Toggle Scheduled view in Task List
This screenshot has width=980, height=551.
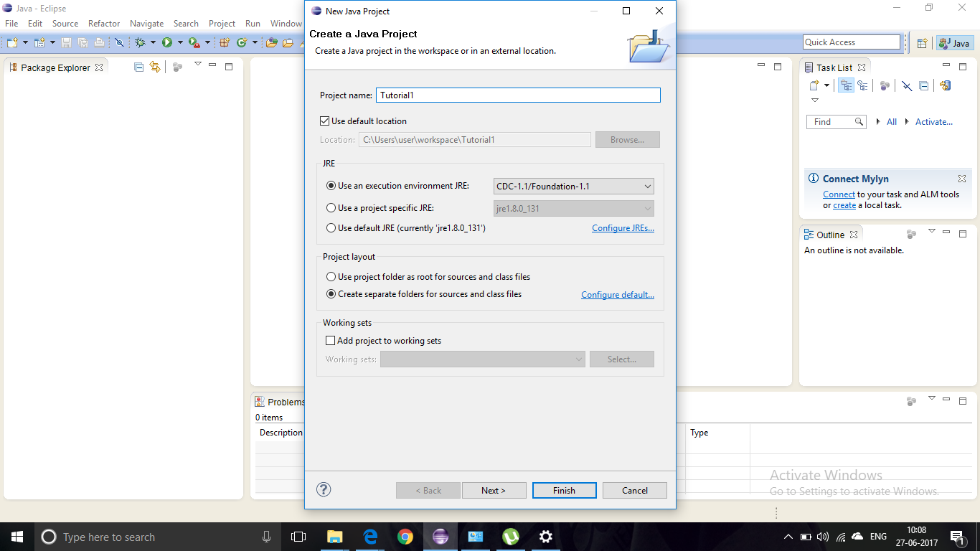point(862,85)
